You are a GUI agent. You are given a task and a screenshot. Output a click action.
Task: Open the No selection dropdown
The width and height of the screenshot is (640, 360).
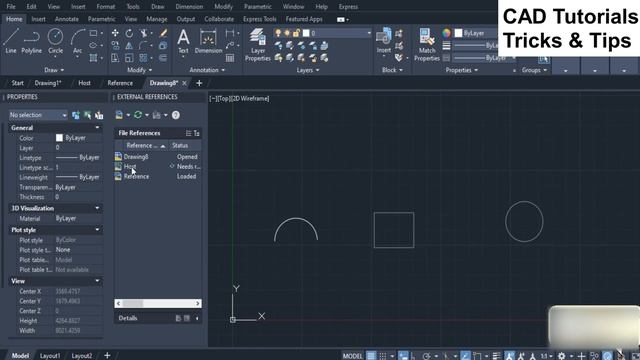(x=38, y=115)
